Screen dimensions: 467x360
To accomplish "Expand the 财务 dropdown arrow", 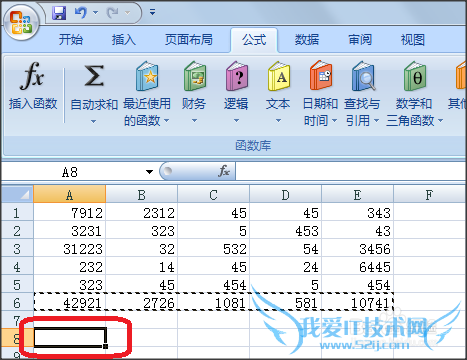I will tap(194, 120).
